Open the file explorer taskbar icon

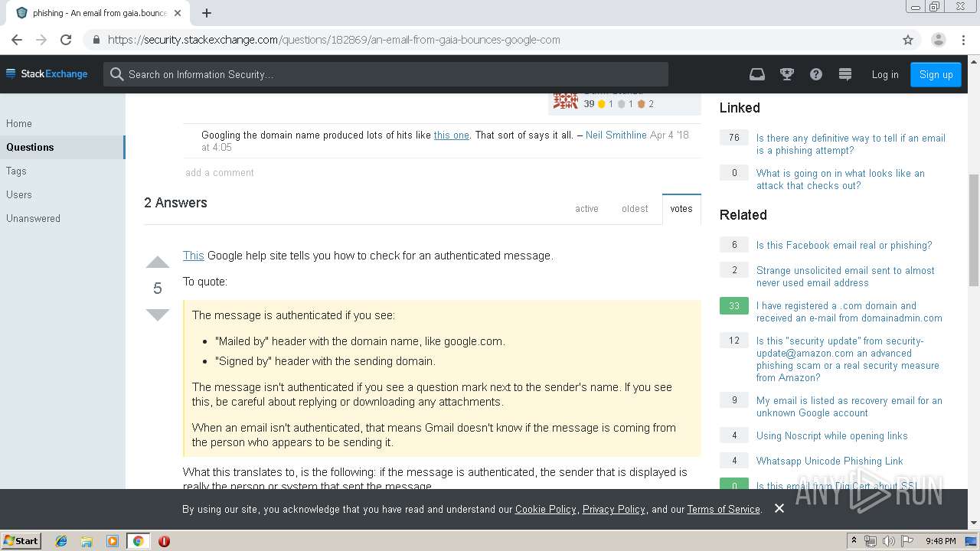pos(87,541)
